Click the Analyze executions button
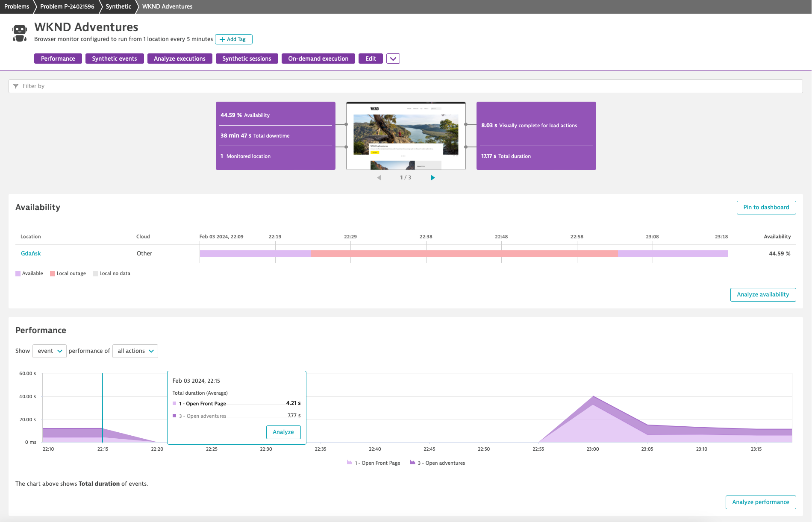Image resolution: width=812 pixels, height=522 pixels. point(179,59)
